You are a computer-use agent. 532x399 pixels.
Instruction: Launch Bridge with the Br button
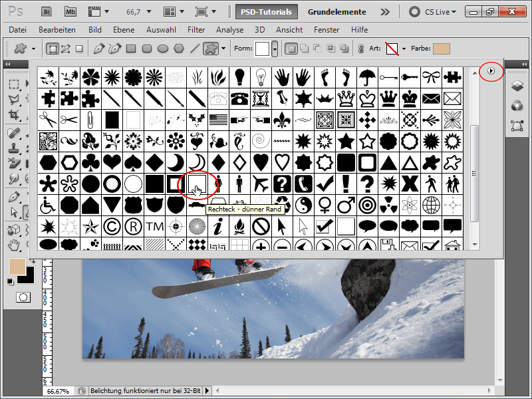tap(47, 12)
